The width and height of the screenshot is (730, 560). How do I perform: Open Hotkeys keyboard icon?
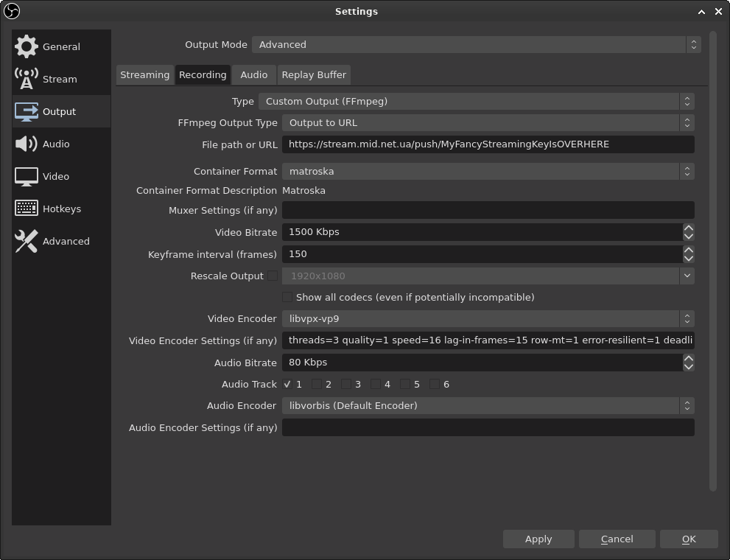(26, 208)
